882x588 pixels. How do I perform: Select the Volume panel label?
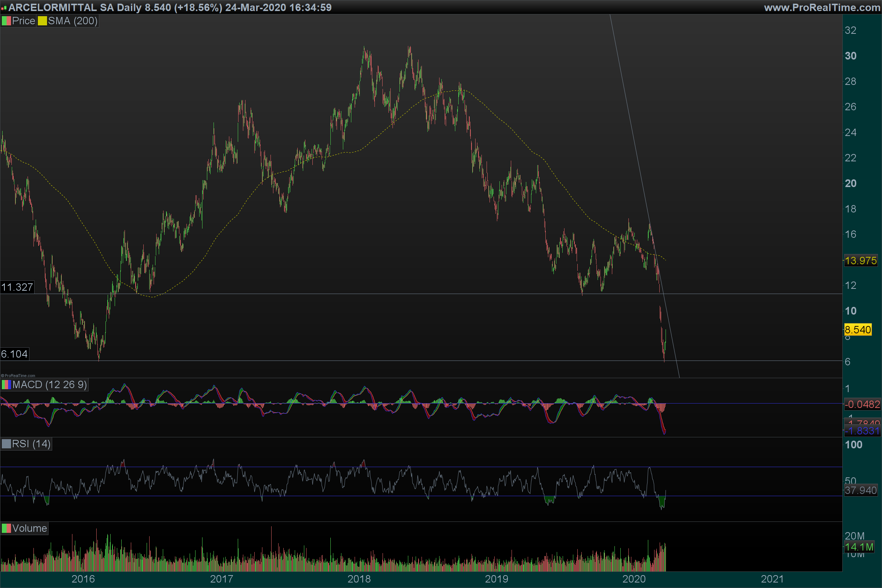click(29, 528)
